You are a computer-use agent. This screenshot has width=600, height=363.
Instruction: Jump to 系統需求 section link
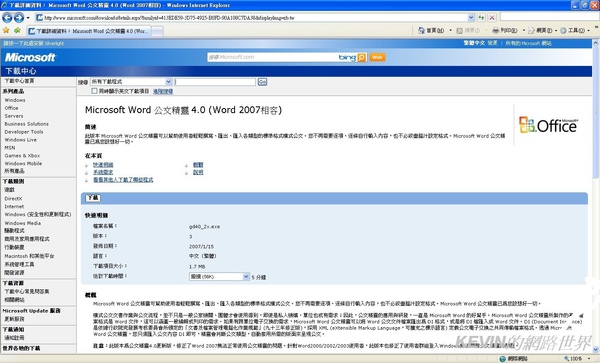pyautogui.click(x=103, y=173)
